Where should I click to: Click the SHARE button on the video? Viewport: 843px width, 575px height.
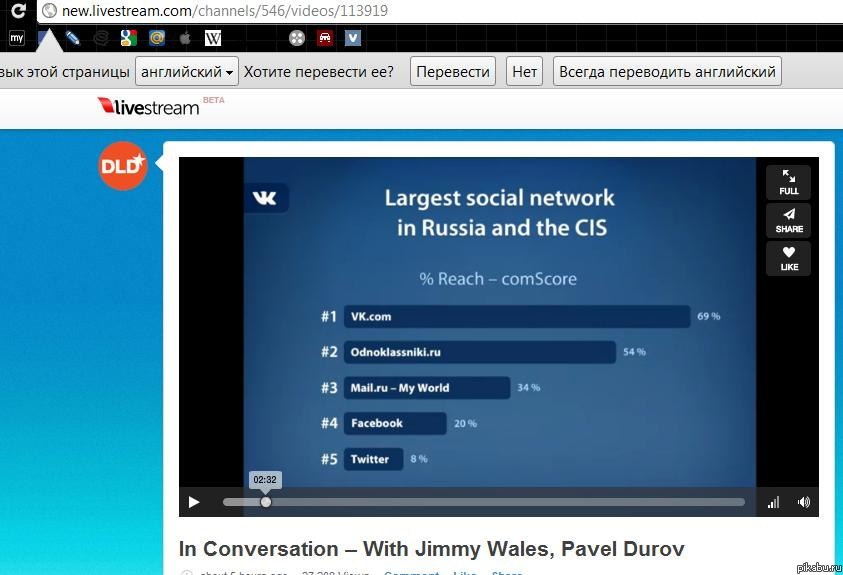[x=789, y=221]
